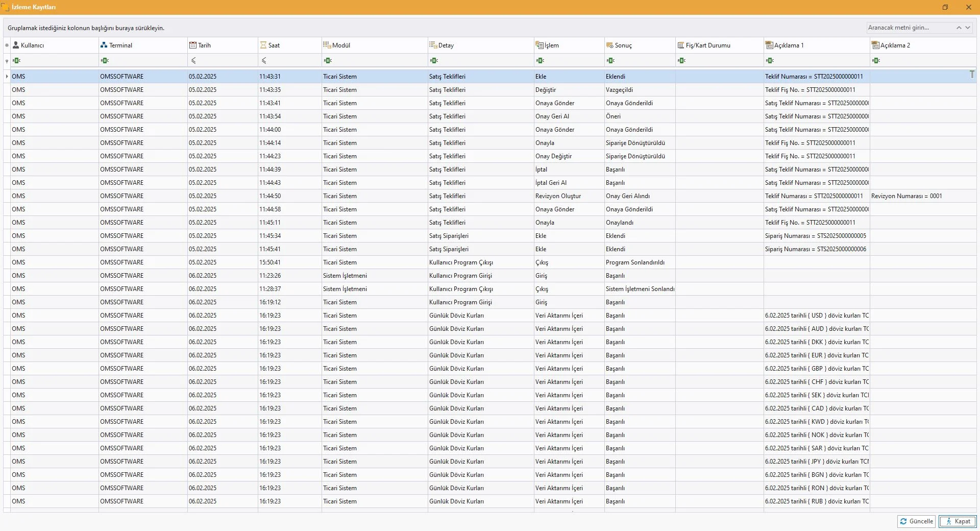Click the Modül column header icon
Viewport: 980px width, 531px height.
(327, 45)
